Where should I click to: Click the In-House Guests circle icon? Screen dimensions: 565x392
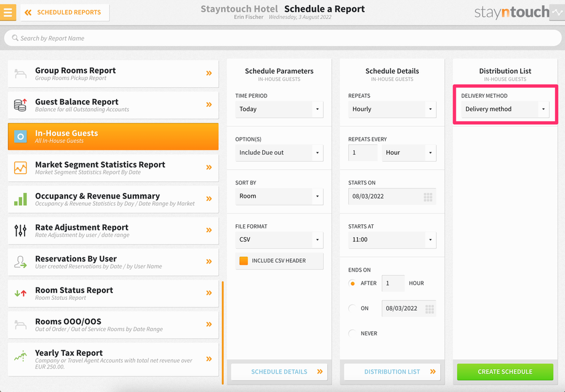tap(20, 136)
